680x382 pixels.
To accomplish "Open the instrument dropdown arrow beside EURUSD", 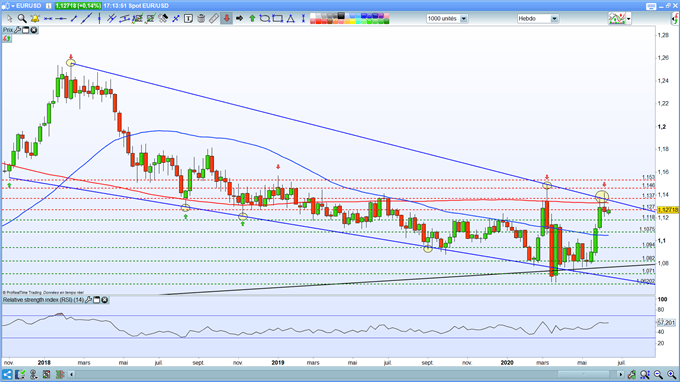I will pyautogui.click(x=13, y=6).
